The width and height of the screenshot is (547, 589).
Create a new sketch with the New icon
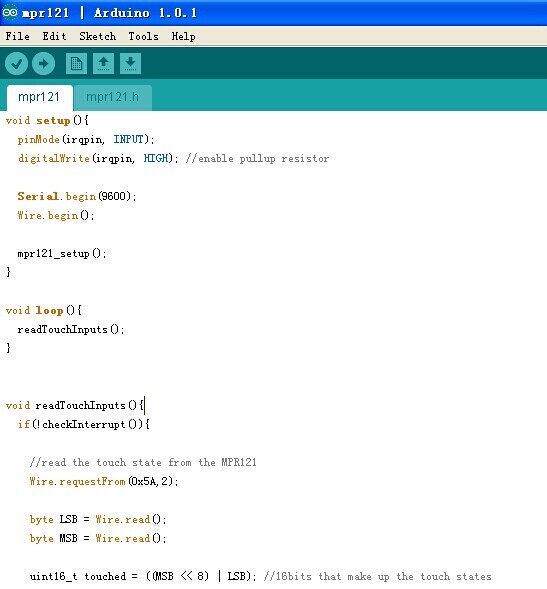click(x=76, y=63)
